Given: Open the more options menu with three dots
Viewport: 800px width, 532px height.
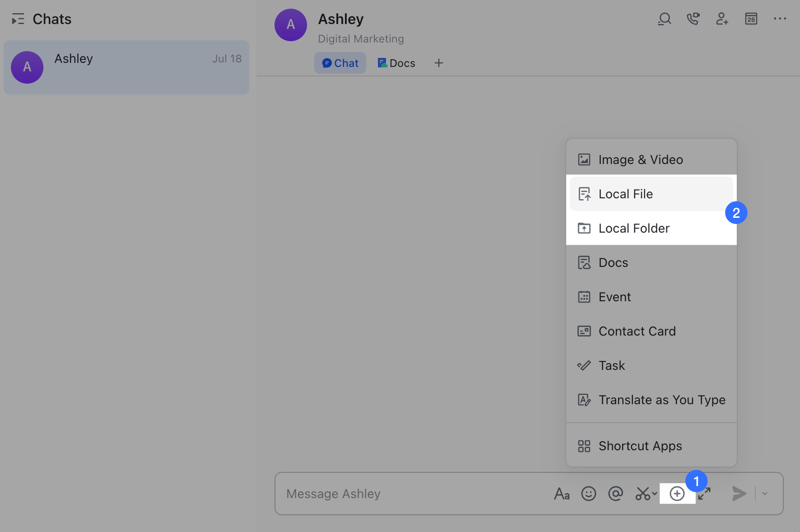Looking at the screenshot, I should pyautogui.click(x=780, y=19).
